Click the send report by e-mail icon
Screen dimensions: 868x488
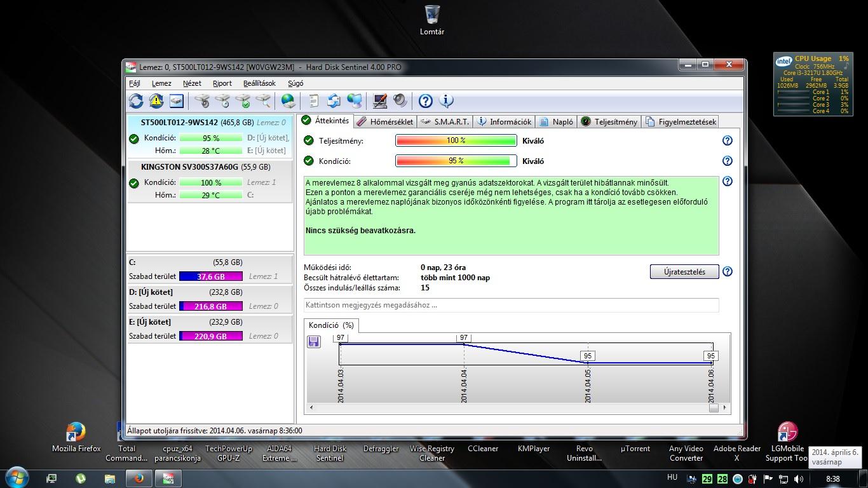tap(334, 100)
